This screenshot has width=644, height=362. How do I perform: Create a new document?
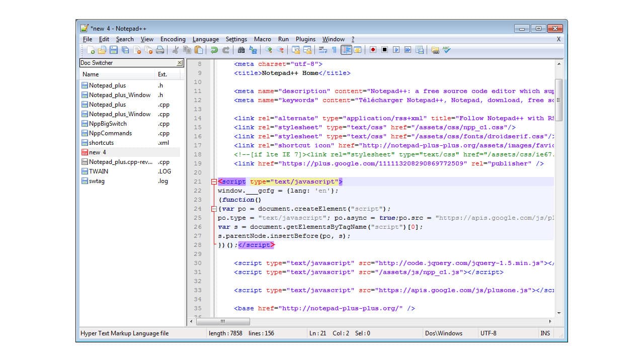(x=90, y=50)
